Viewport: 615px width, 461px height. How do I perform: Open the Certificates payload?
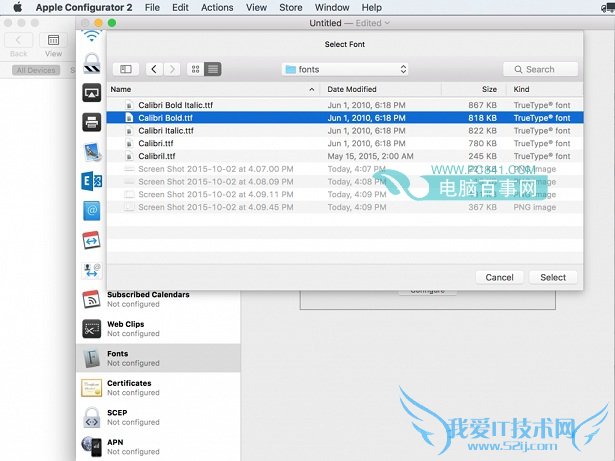click(158, 388)
